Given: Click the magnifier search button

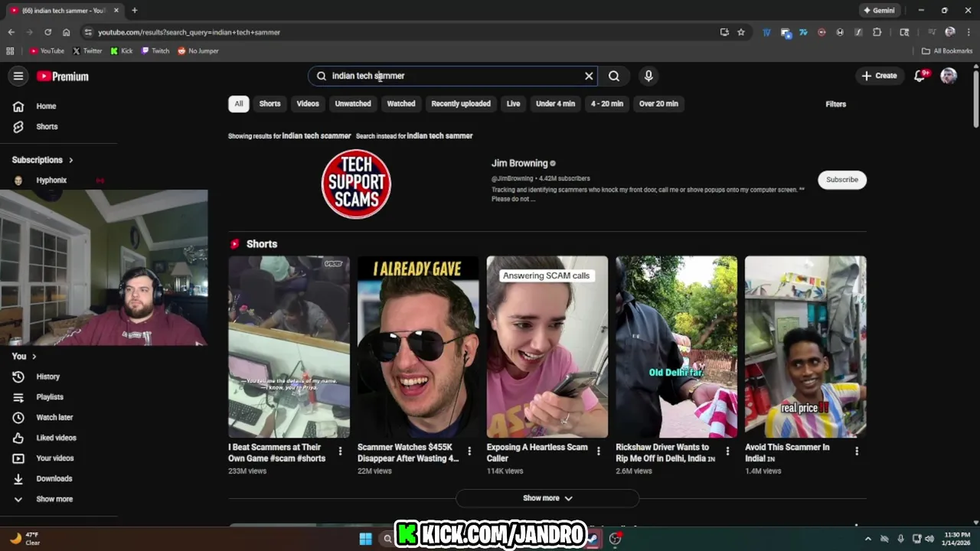Looking at the screenshot, I should tap(614, 76).
